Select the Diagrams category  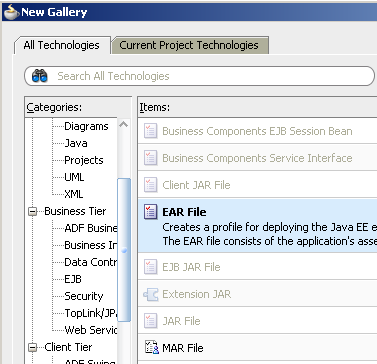pyautogui.click(x=86, y=126)
